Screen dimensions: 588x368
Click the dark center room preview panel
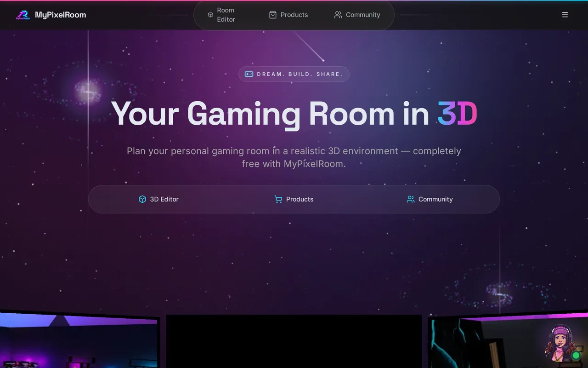tap(294, 341)
